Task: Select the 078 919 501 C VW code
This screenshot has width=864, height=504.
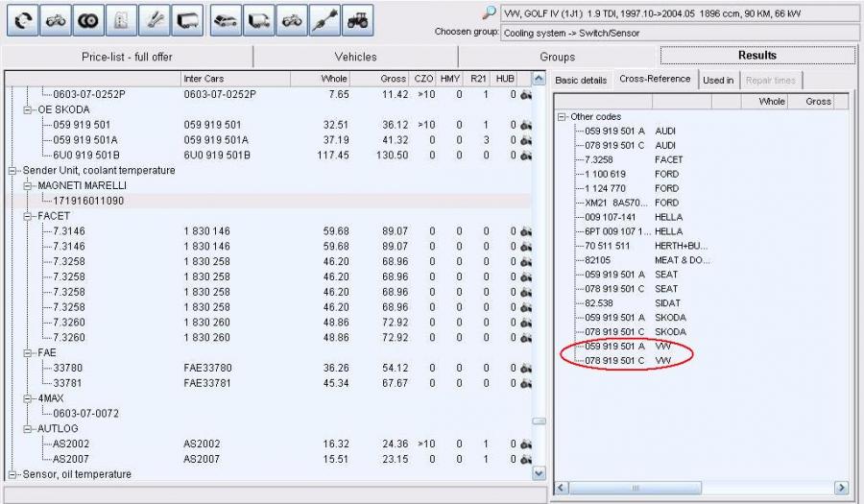Action: click(x=615, y=361)
